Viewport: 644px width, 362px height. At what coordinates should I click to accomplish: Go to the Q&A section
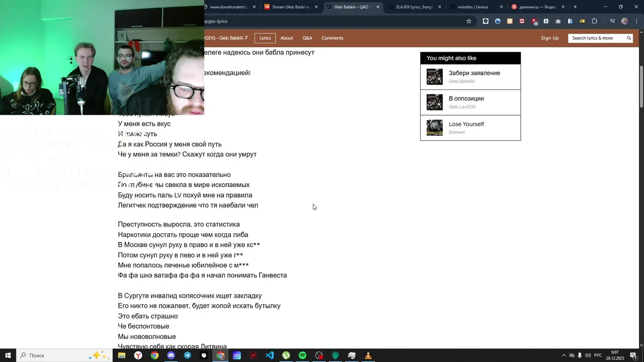pos(307,38)
